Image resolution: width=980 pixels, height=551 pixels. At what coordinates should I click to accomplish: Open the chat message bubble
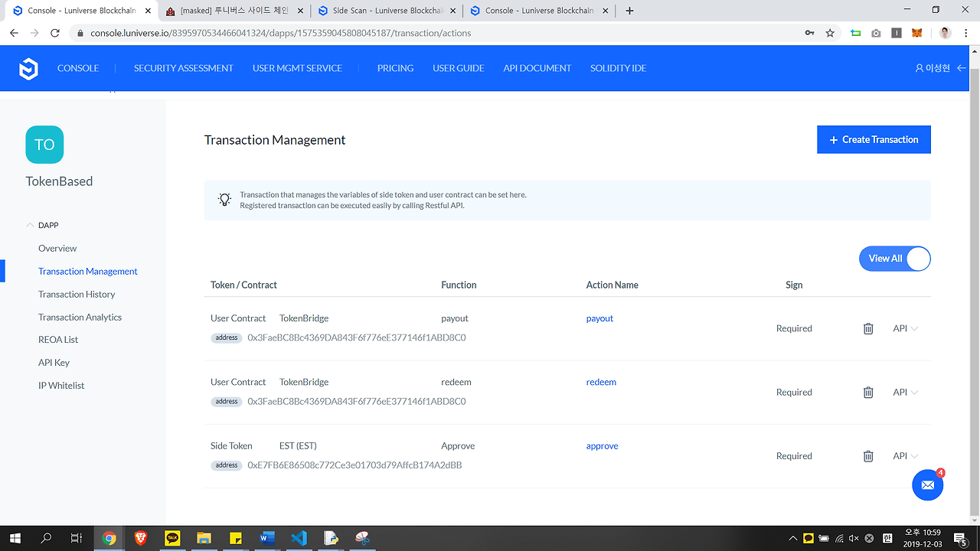point(927,485)
